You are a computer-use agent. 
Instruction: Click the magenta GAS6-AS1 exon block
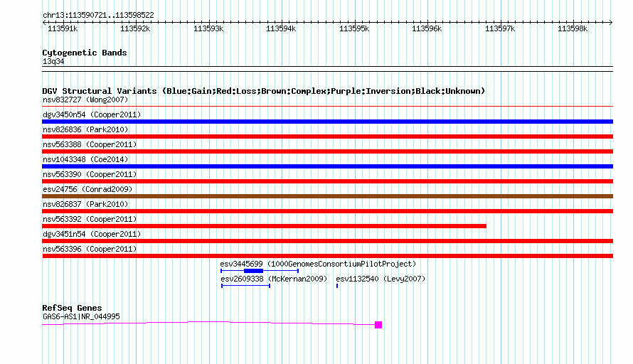click(x=378, y=325)
